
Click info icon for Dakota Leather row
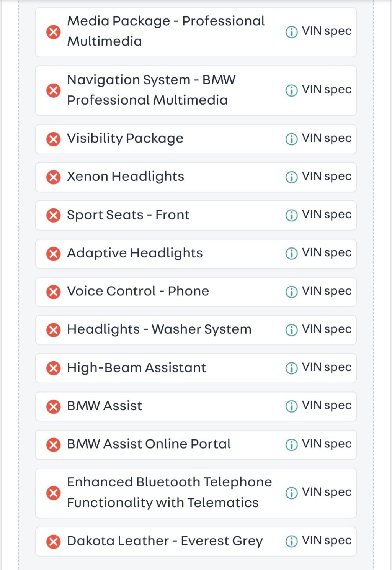point(291,541)
